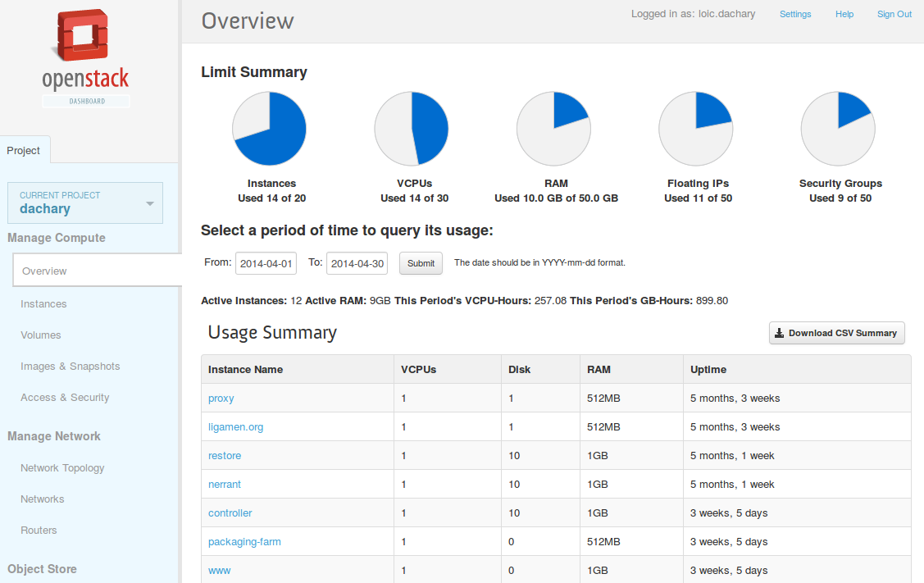
Task: Open the Project tab
Action: tap(25, 150)
